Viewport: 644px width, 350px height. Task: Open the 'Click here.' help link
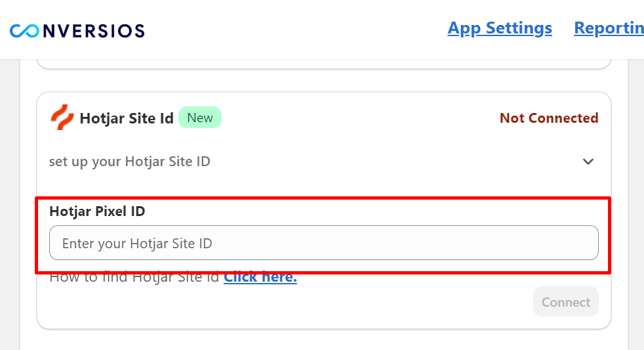pyautogui.click(x=260, y=277)
